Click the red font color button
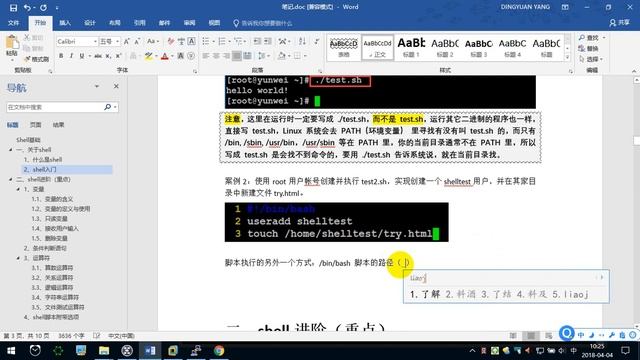The image size is (640, 360). coord(164,56)
